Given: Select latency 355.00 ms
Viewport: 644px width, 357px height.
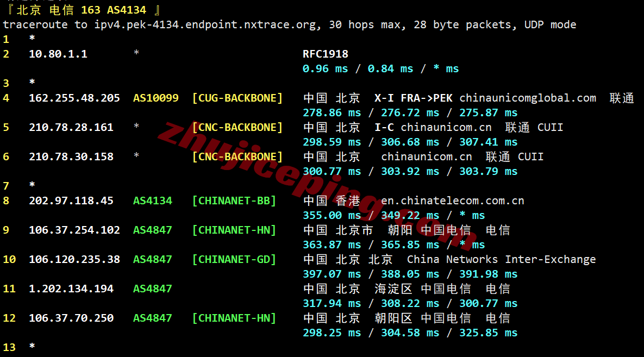Looking at the screenshot, I should [x=332, y=216].
